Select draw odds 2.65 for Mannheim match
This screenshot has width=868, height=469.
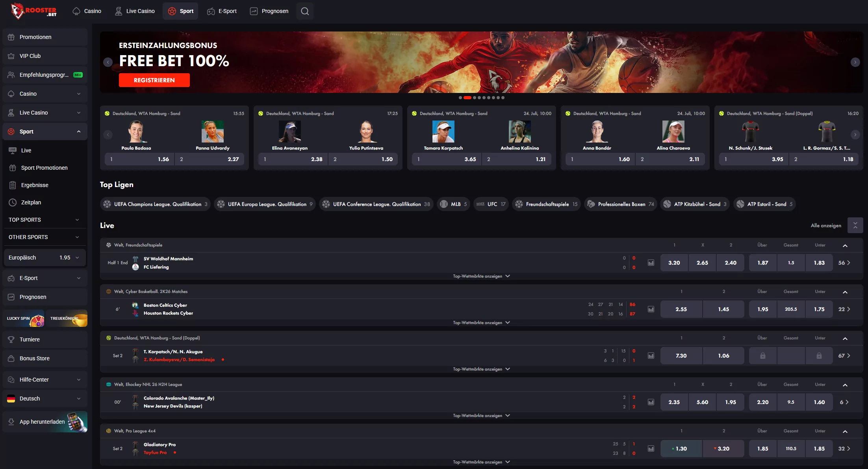click(702, 263)
